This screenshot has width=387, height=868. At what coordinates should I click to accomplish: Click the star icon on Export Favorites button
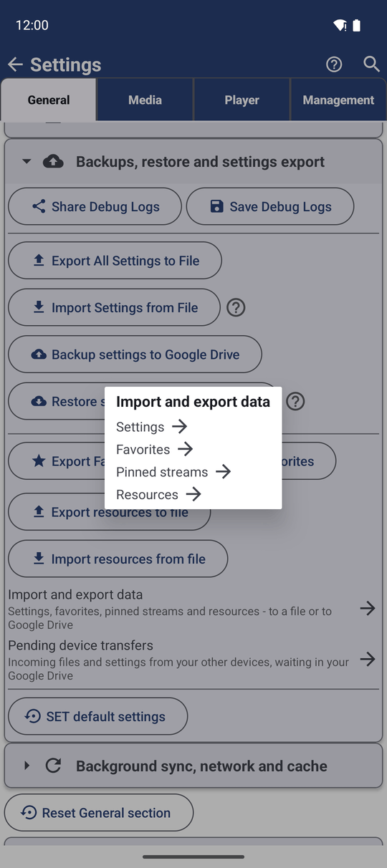39,461
